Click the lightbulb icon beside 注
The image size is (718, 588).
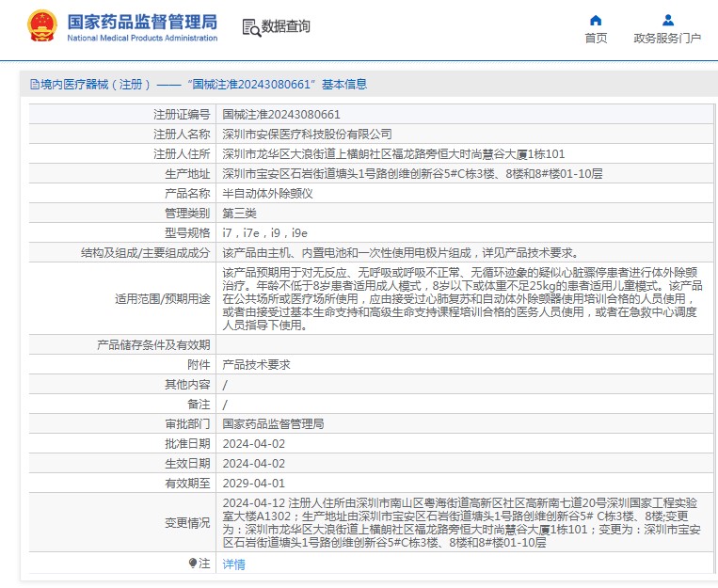click(x=194, y=563)
